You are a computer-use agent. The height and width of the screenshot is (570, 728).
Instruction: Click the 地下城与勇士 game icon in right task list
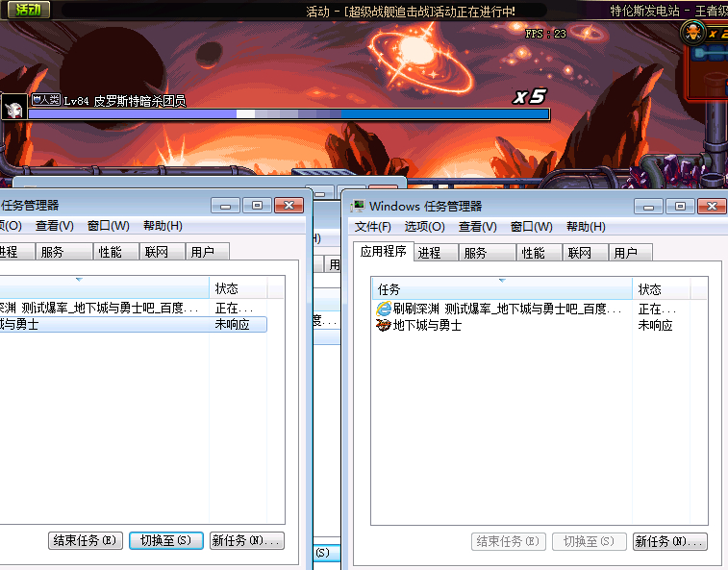384,325
